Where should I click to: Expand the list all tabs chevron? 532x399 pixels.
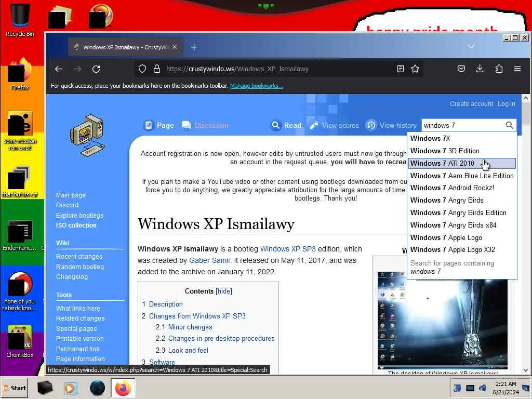[471, 46]
